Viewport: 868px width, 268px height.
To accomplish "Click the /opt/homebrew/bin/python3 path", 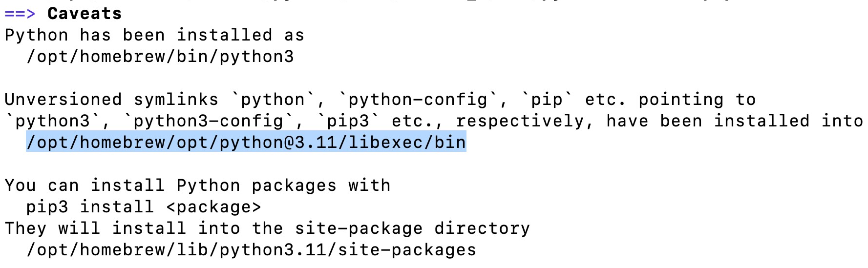I will pos(160,57).
